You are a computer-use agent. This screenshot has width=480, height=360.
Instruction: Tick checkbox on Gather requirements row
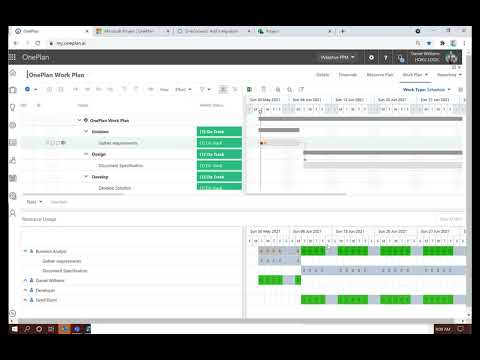52,143
